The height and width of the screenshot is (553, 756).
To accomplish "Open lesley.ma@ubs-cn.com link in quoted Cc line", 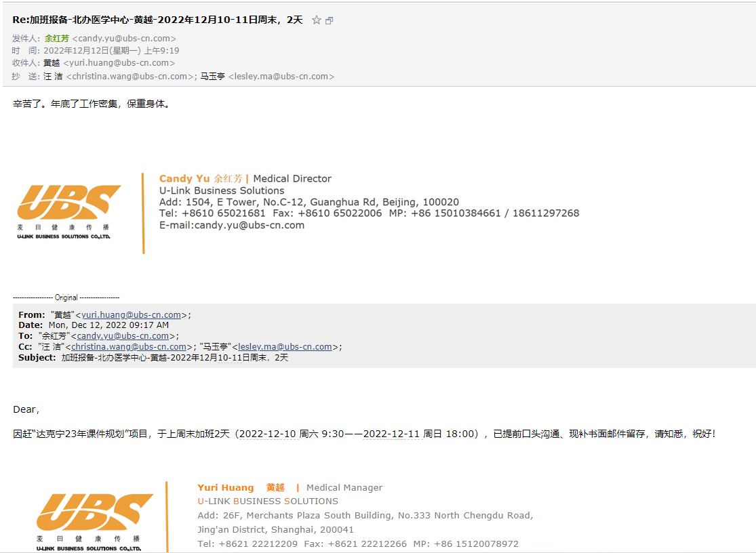I will [285, 346].
